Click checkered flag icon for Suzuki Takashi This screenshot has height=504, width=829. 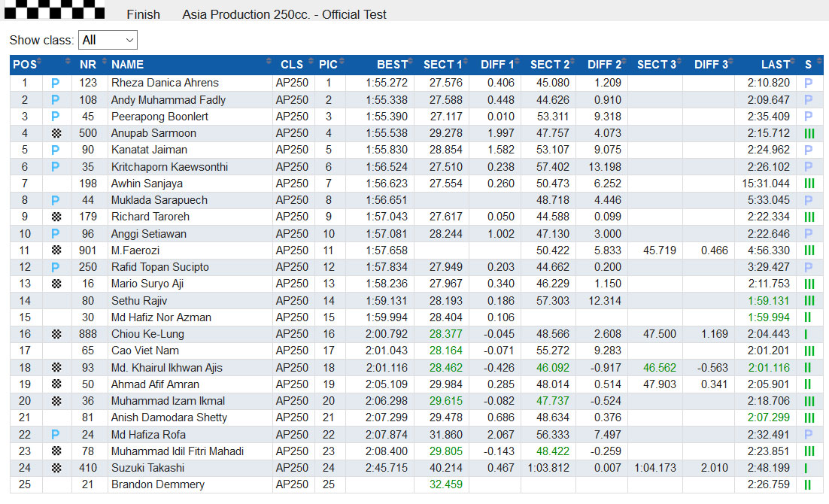point(56,468)
